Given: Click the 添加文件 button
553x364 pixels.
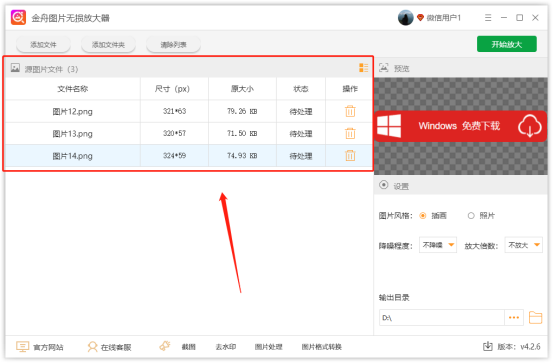Looking at the screenshot, I should (x=43, y=44).
